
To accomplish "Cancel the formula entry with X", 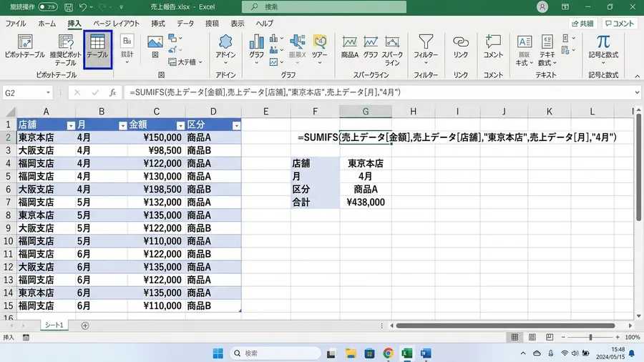I will coord(77,93).
